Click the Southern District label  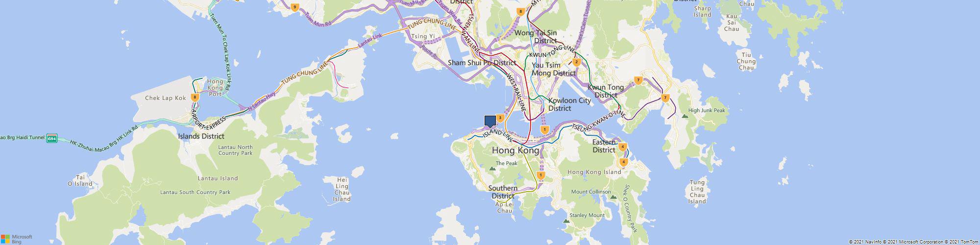(x=503, y=192)
